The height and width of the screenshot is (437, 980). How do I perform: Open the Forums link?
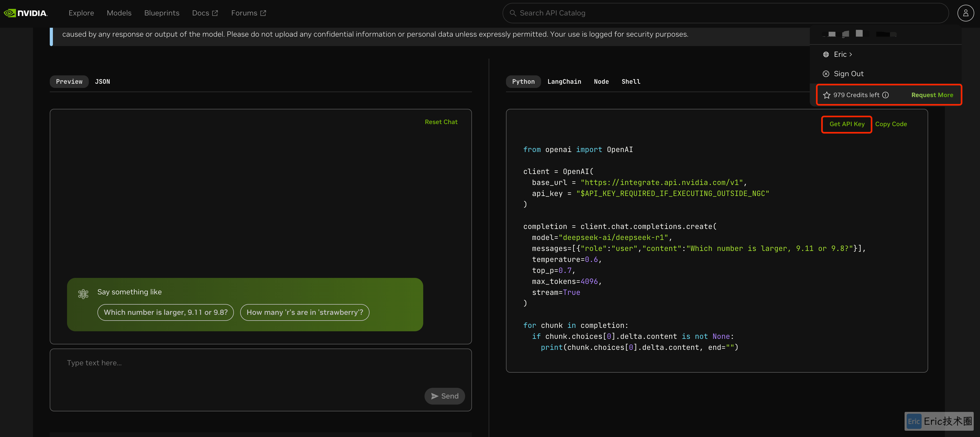pos(249,13)
